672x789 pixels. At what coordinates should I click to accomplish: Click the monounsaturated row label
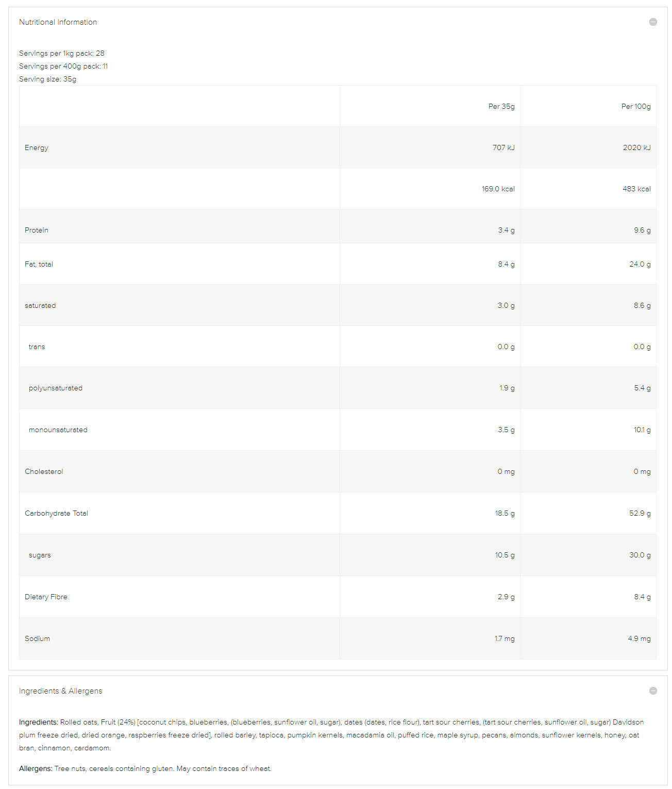(58, 430)
